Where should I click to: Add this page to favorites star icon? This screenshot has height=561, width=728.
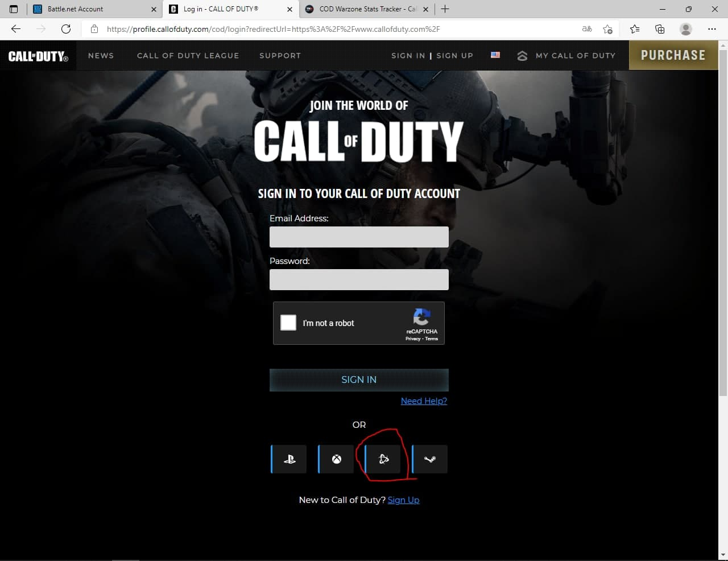coord(607,29)
